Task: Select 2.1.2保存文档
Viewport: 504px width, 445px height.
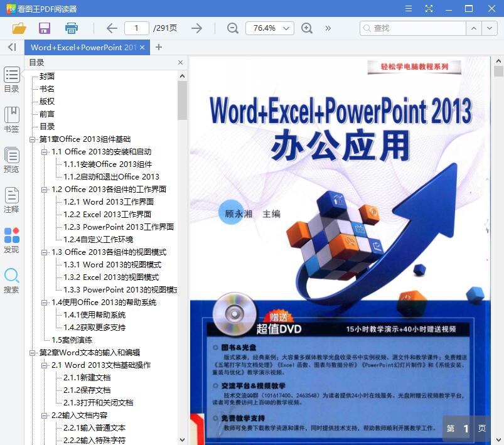Action: 87,390
